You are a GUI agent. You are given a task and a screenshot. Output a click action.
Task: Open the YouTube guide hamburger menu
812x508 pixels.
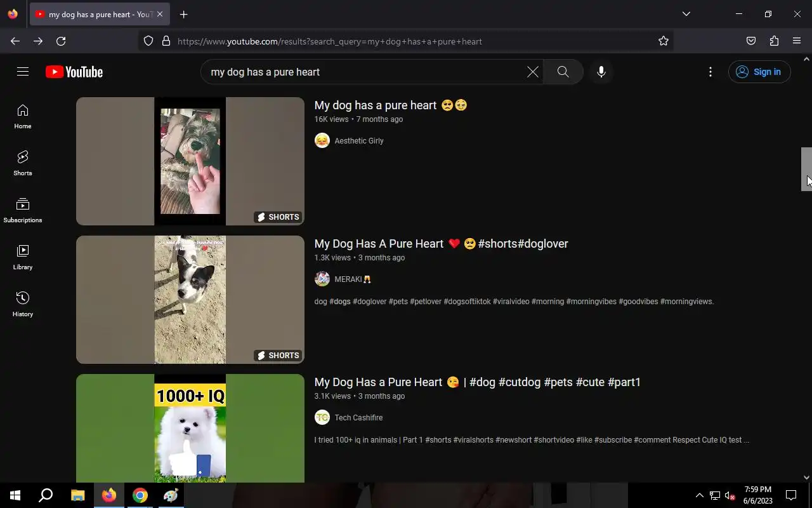[23, 72]
